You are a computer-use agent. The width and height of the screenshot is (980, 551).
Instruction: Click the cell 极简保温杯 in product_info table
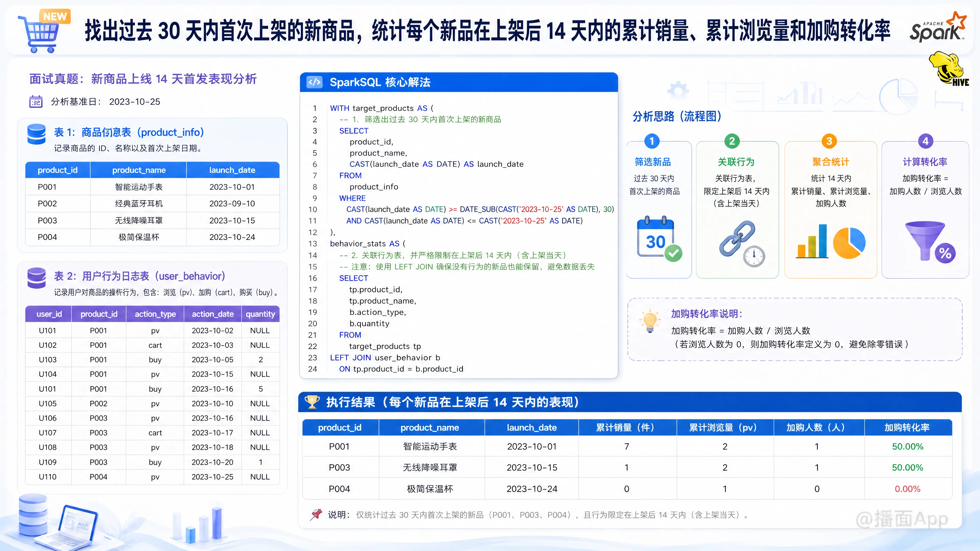point(139,237)
